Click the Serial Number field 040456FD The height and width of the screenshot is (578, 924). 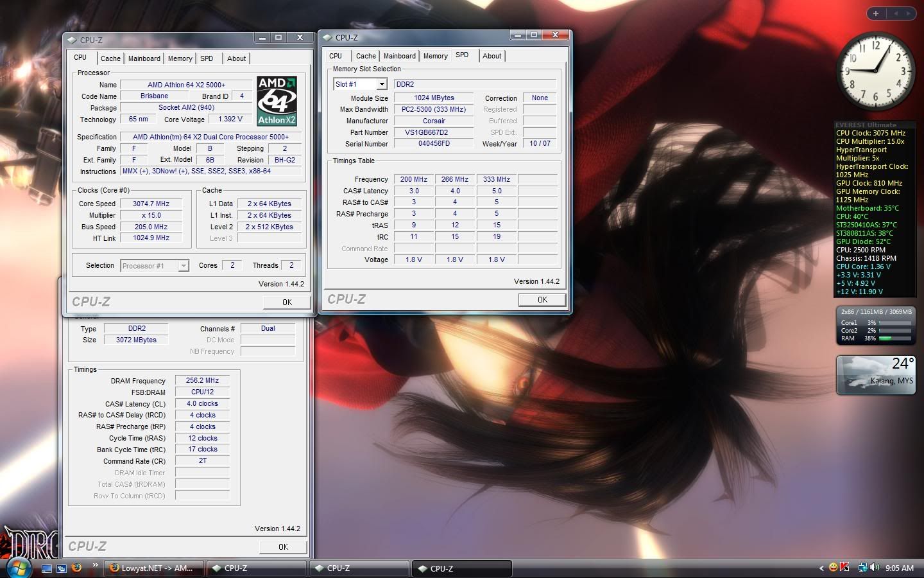pos(434,144)
